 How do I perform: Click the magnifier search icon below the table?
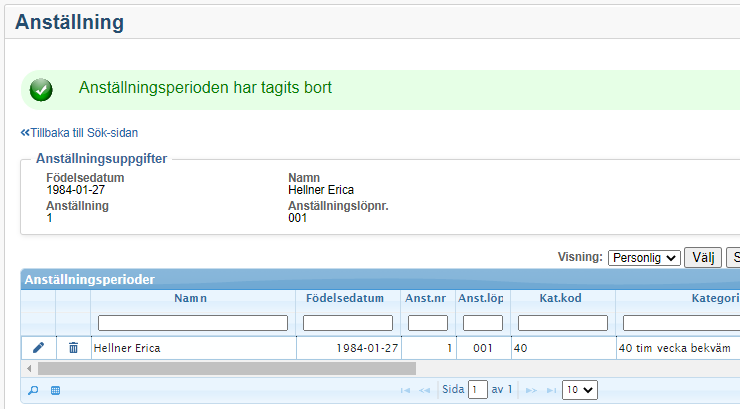(33, 390)
